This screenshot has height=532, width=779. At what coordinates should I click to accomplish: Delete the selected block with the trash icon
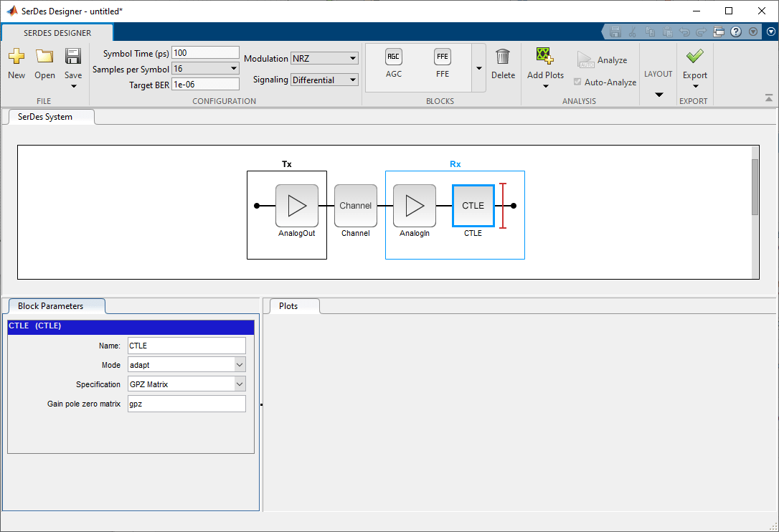click(503, 57)
